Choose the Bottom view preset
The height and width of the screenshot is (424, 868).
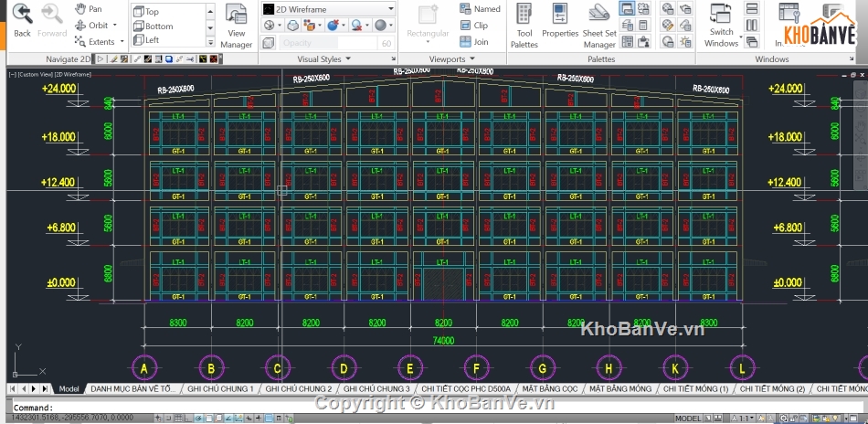[x=153, y=26]
